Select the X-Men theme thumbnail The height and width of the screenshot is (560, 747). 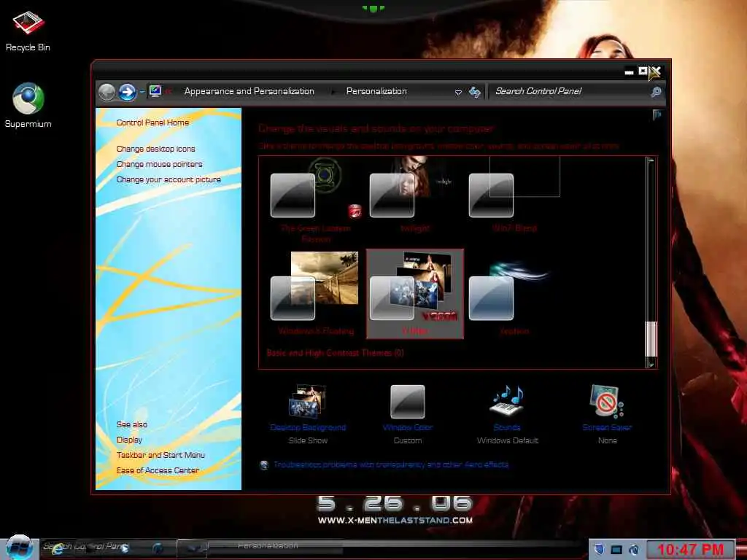[414, 293]
